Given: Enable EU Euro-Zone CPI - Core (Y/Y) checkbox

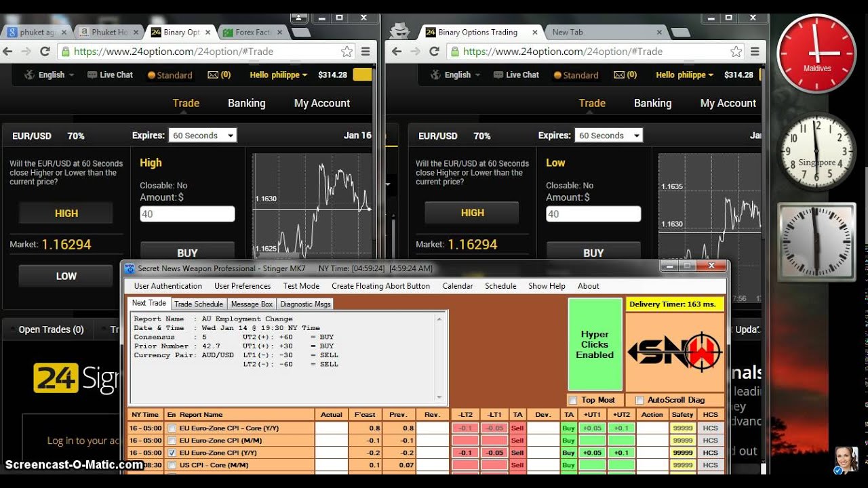Looking at the screenshot, I should coord(172,428).
